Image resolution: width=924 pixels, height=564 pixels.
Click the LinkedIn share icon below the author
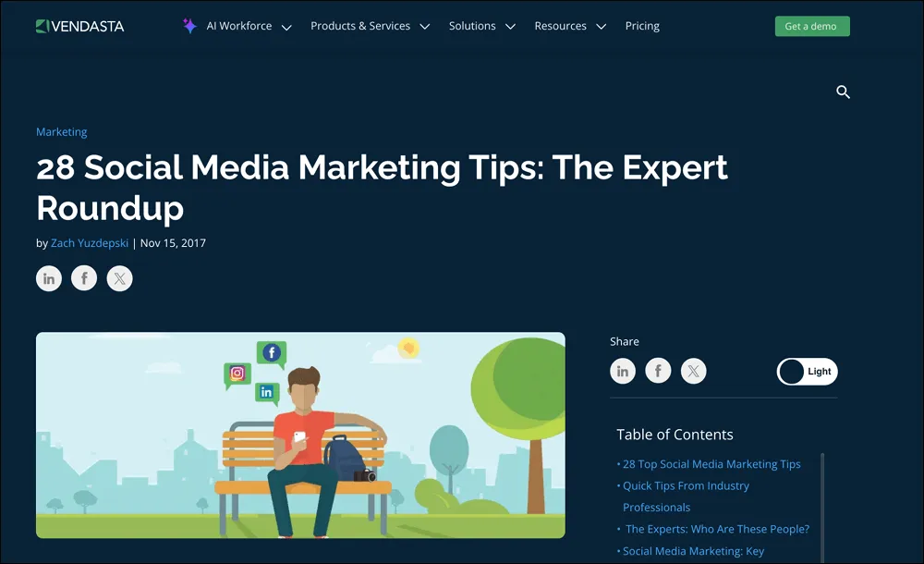[48, 277]
